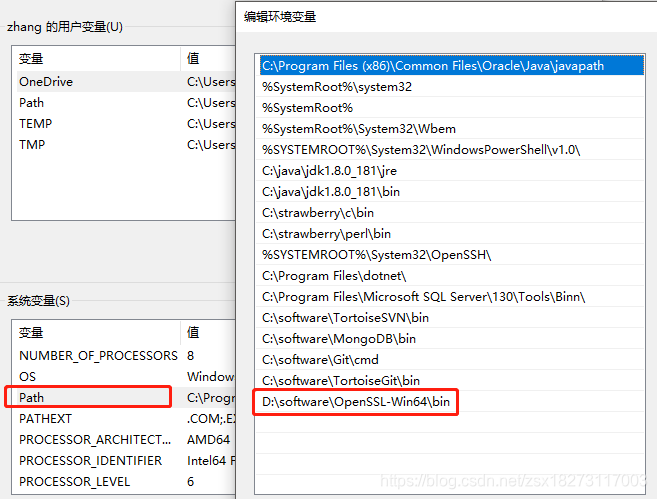Select the OneDrive user variable row
657x499 pixels.
tap(126, 82)
